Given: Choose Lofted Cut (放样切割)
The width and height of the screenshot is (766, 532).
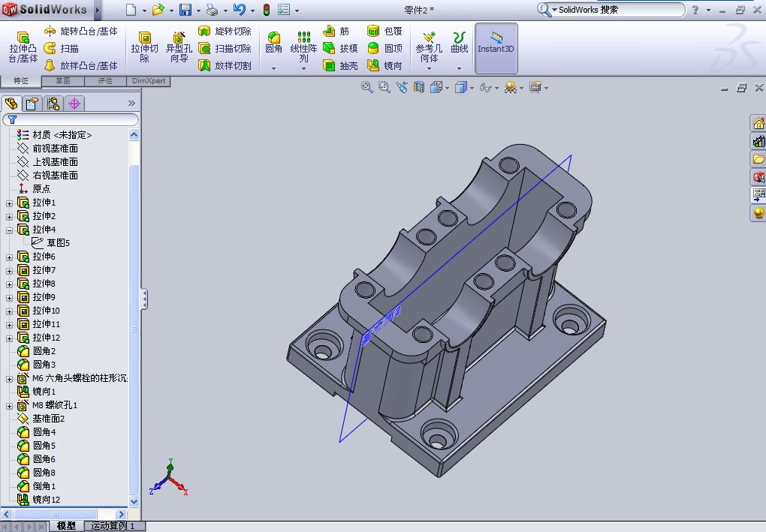Looking at the screenshot, I should [x=225, y=65].
